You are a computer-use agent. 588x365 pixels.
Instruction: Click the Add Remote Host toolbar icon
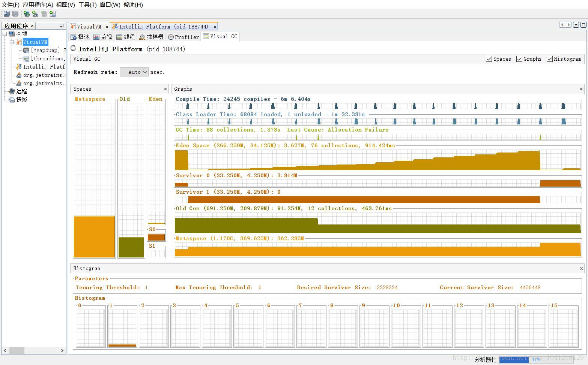(26, 14)
